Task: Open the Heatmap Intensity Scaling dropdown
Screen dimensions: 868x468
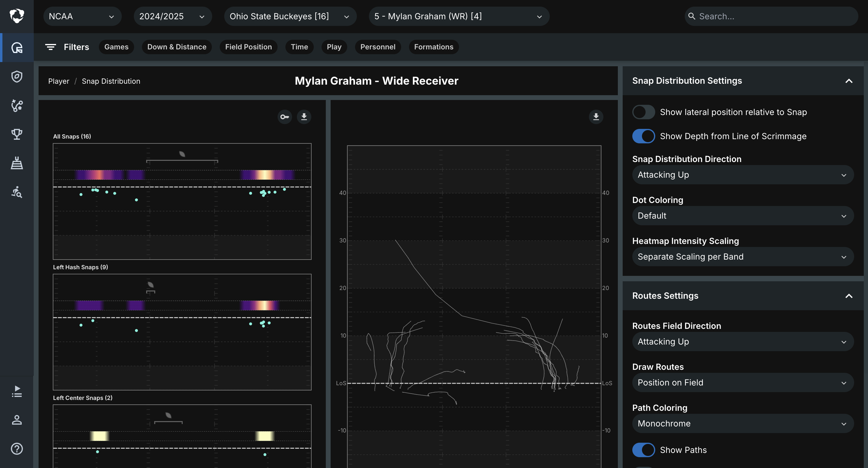Action: (743, 257)
